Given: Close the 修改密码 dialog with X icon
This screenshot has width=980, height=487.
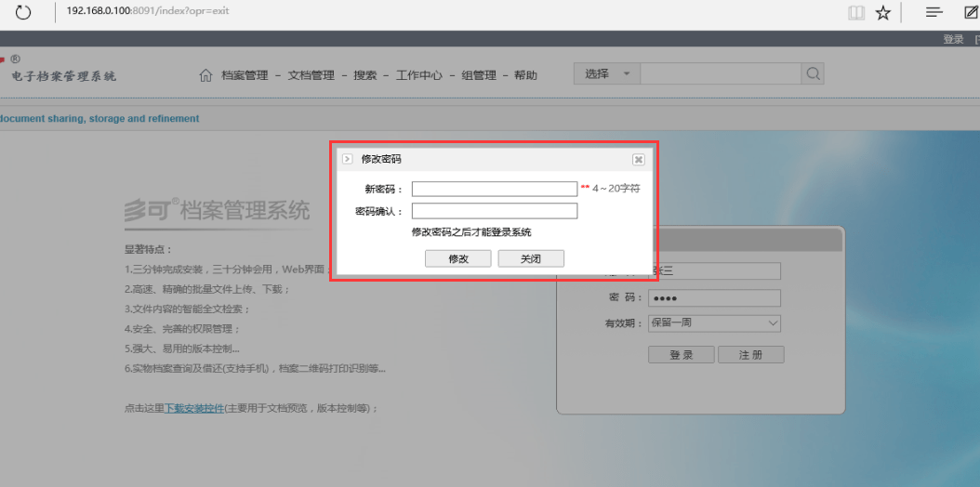Looking at the screenshot, I should (638, 159).
